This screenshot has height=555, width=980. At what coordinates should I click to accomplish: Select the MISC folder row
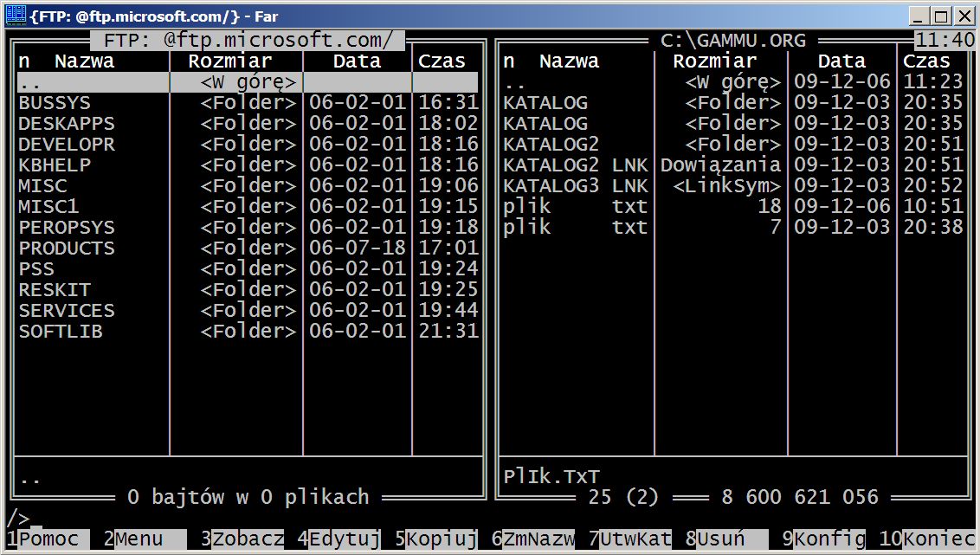pos(248,185)
